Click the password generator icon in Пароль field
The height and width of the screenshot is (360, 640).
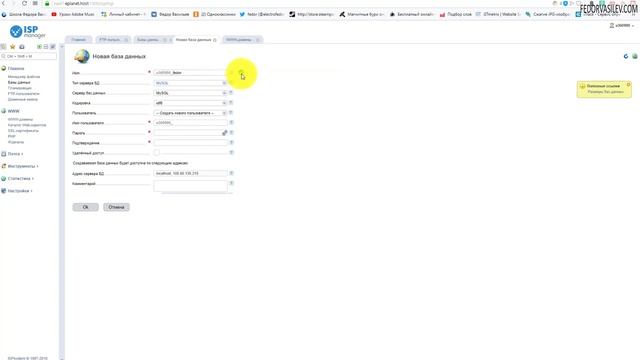click(224, 133)
